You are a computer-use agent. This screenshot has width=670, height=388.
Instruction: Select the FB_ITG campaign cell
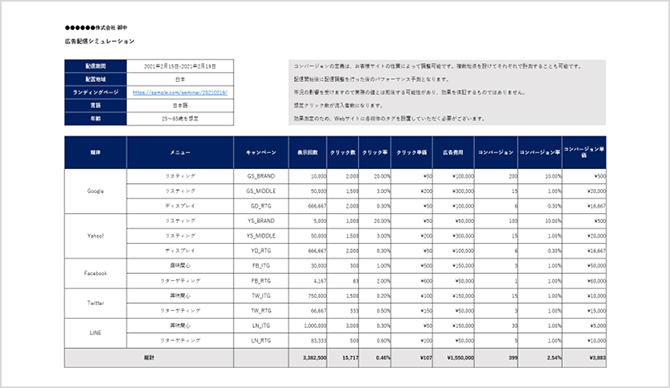(261, 266)
